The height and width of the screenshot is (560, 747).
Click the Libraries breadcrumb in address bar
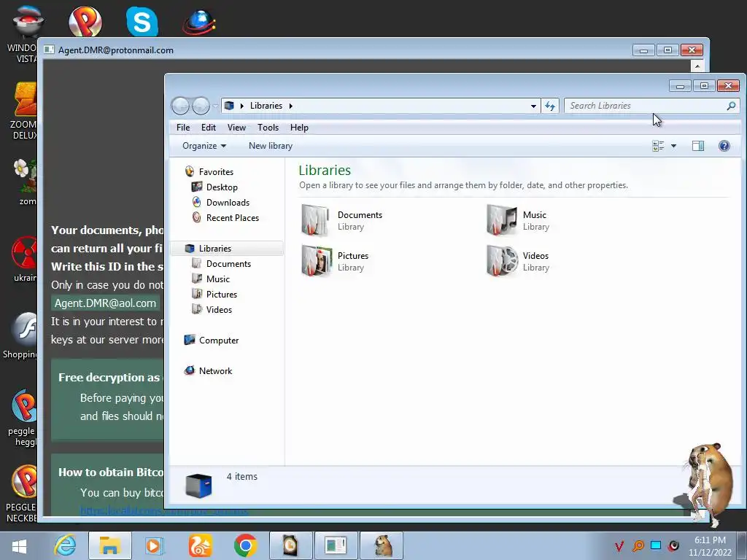tap(266, 106)
